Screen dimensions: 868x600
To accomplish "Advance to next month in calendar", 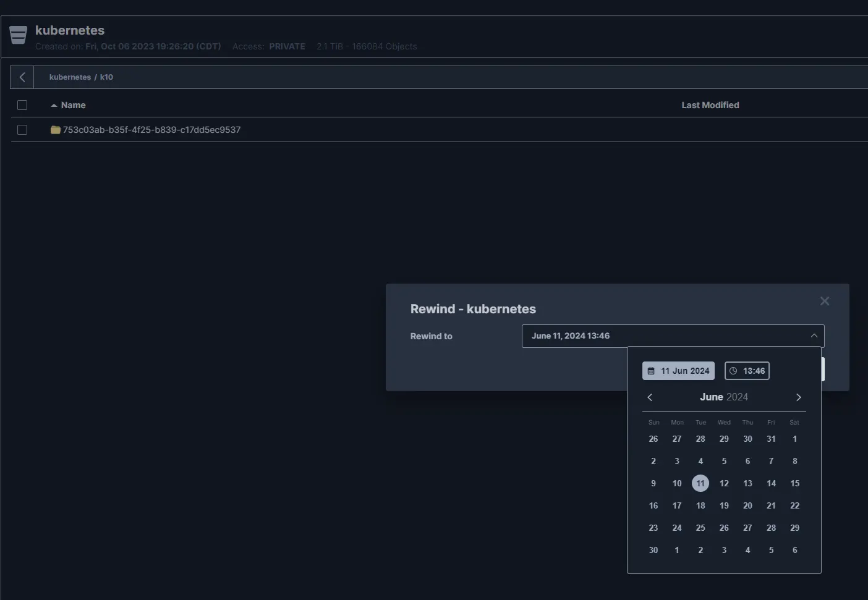I will 798,397.
